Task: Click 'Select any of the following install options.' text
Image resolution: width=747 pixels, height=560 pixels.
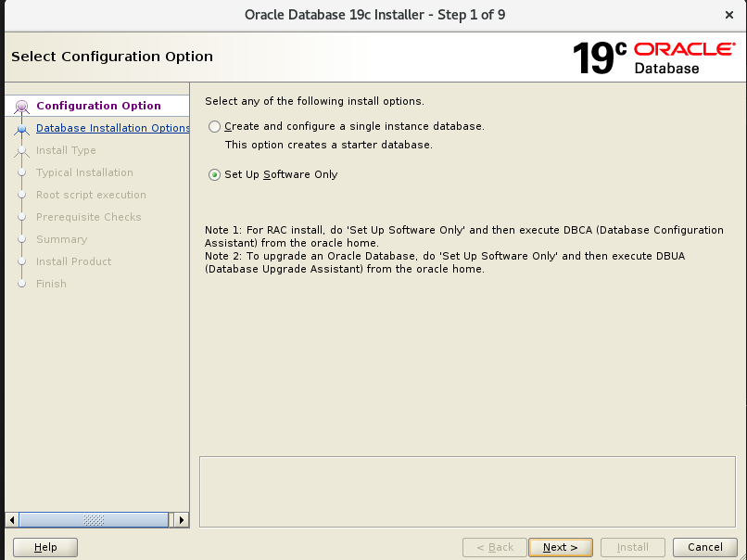Action: (x=314, y=101)
